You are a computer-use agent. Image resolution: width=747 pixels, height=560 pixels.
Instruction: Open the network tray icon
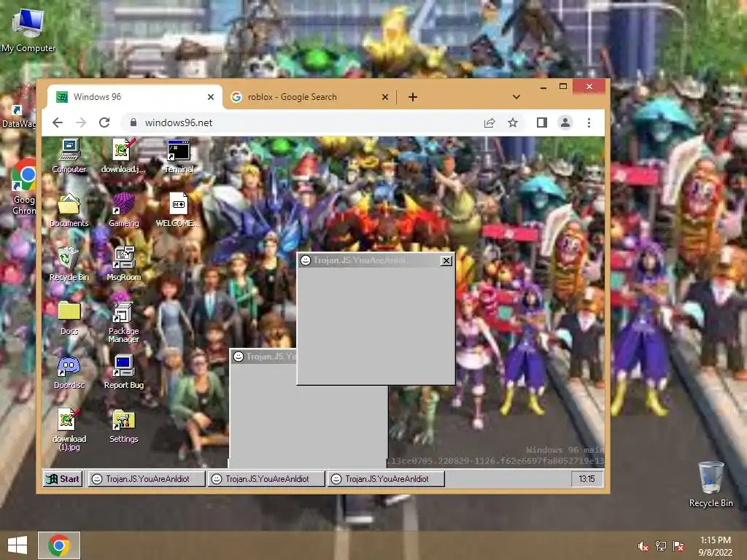661,546
